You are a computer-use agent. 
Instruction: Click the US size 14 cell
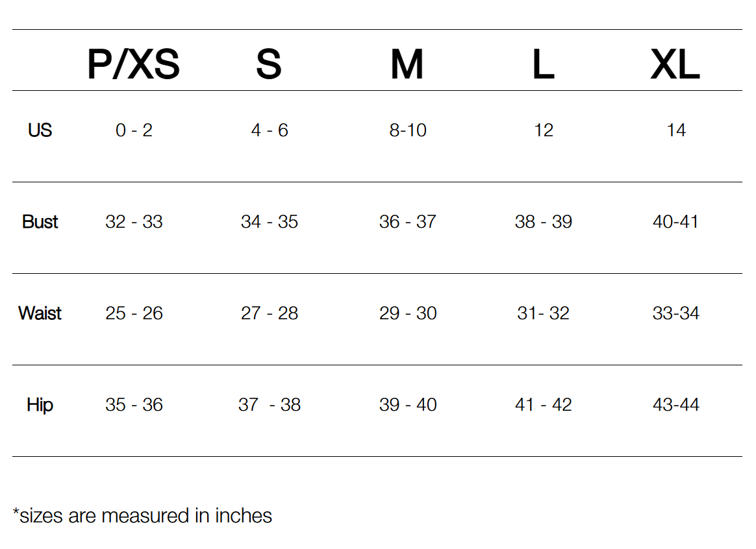tap(676, 130)
